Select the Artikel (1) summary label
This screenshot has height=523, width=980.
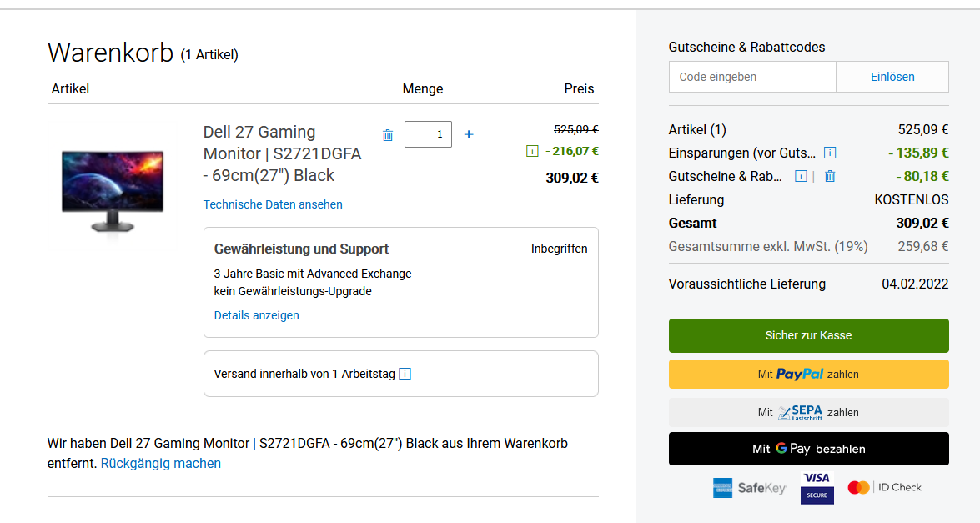pyautogui.click(x=697, y=129)
